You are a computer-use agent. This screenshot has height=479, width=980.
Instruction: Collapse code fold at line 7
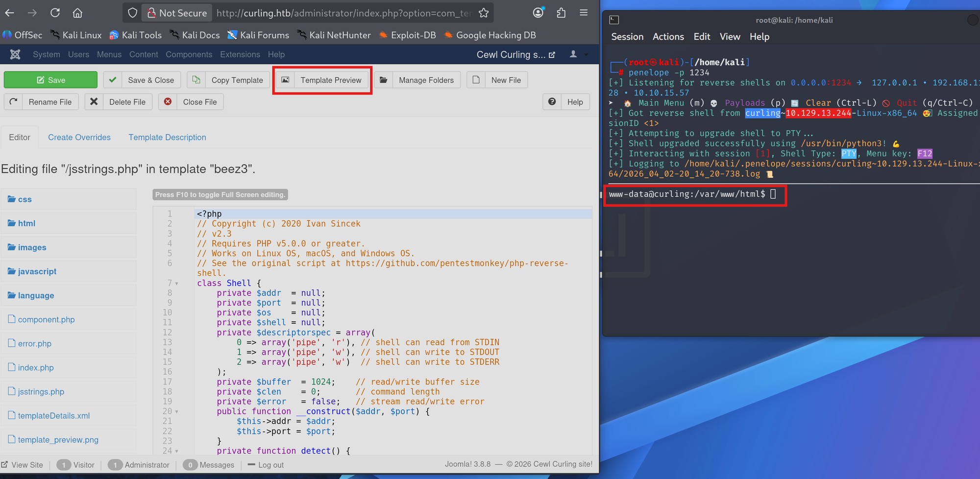[x=176, y=284]
